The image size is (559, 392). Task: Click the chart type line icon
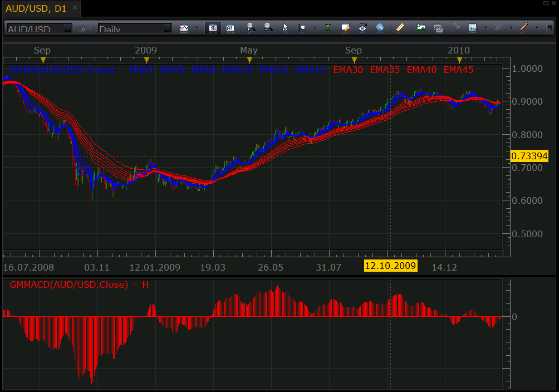click(x=184, y=28)
